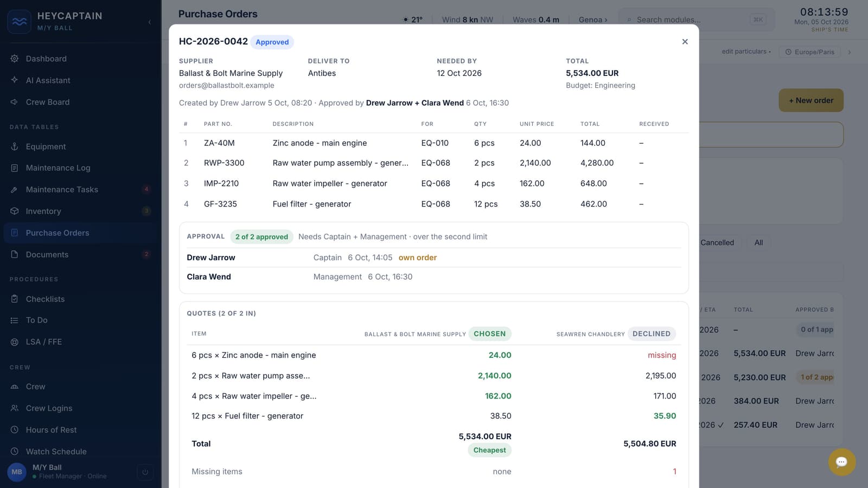
Task: Open AI Assistant sparkle icon
Action: tap(15, 80)
